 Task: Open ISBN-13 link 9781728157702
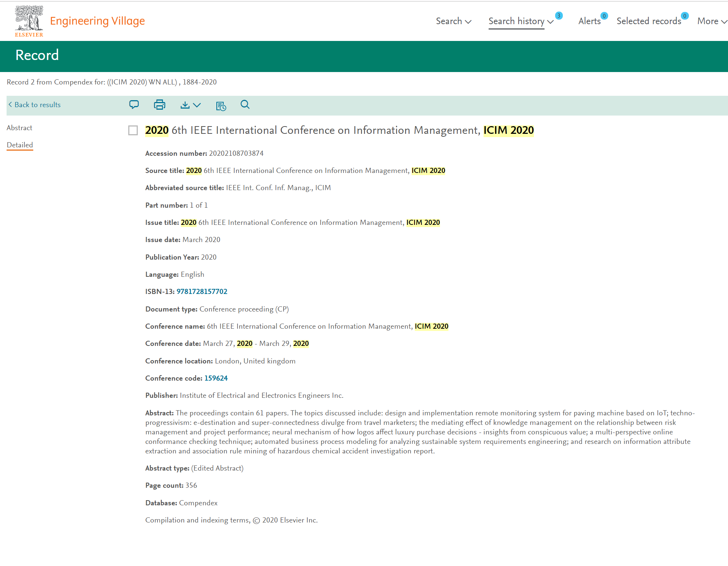pyautogui.click(x=202, y=291)
